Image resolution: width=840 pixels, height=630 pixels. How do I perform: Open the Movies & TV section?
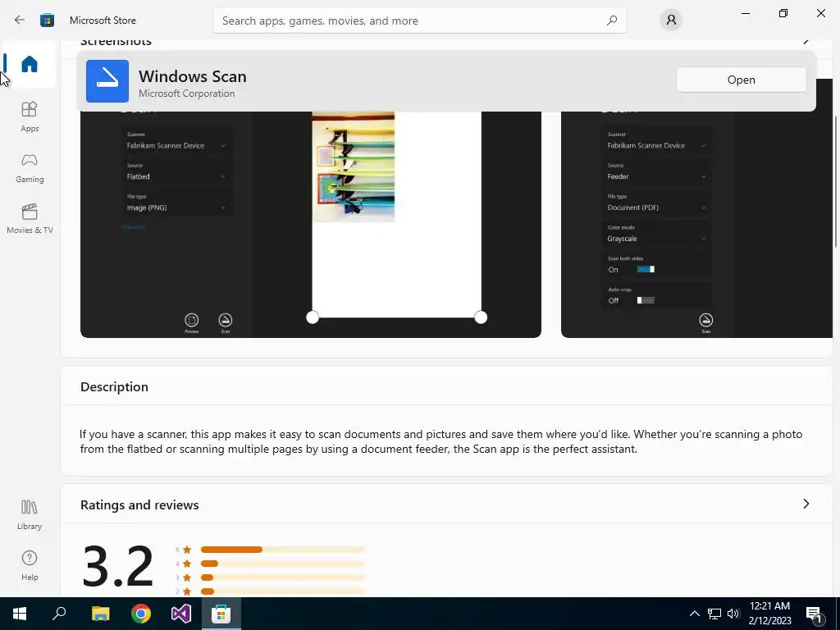30,218
